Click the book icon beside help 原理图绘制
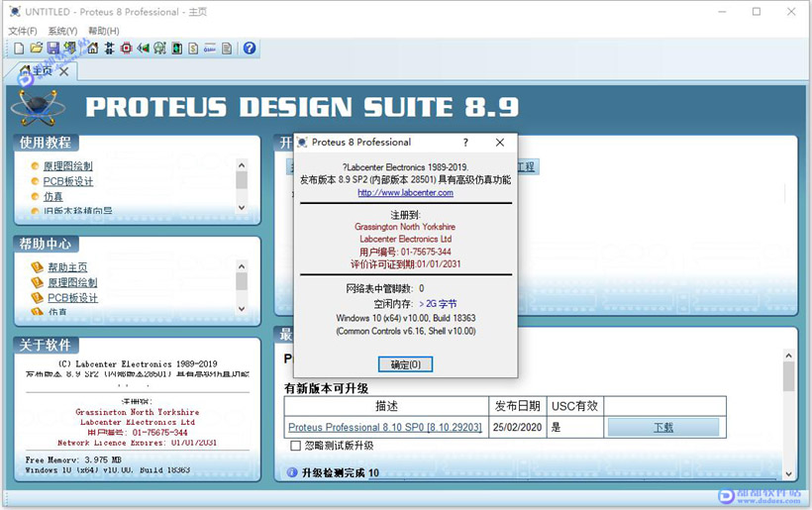This screenshot has height=510, width=812. (x=37, y=282)
